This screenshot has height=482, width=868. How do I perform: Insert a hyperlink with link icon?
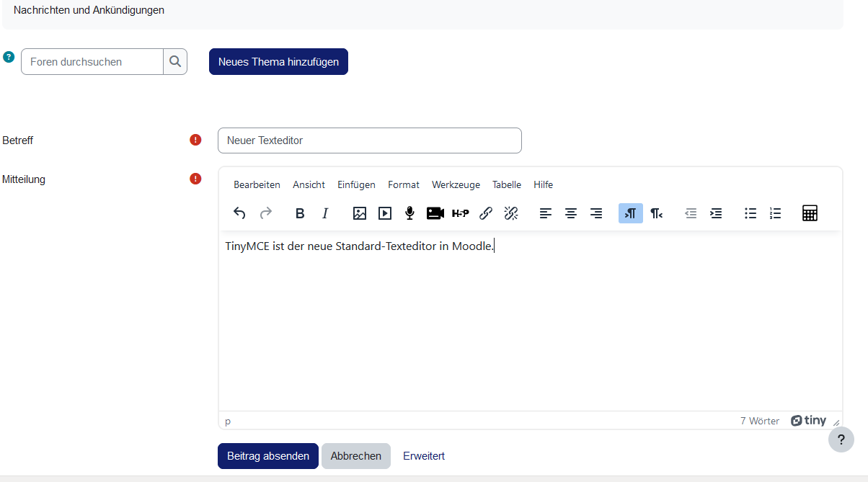click(486, 213)
